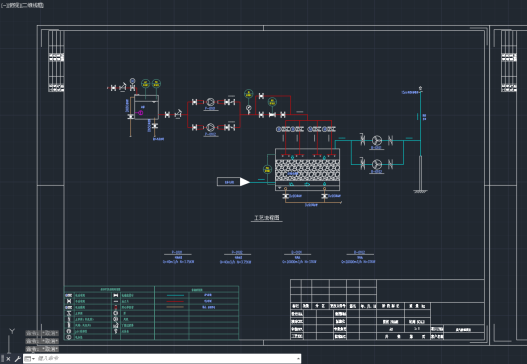Select lower pump symbol P-0002 in diagram
Viewport: 527px width, 364px height.
(210, 127)
